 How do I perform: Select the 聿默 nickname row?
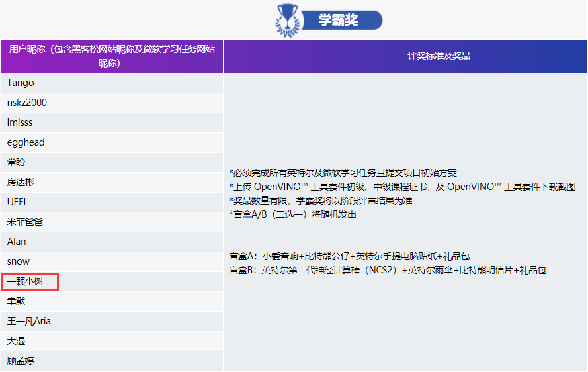(112, 301)
